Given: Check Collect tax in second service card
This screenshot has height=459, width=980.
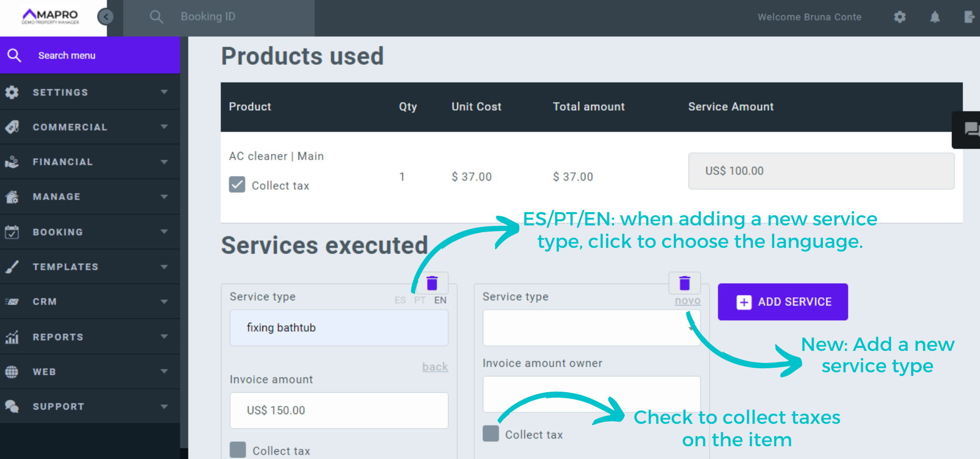Looking at the screenshot, I should (491, 433).
